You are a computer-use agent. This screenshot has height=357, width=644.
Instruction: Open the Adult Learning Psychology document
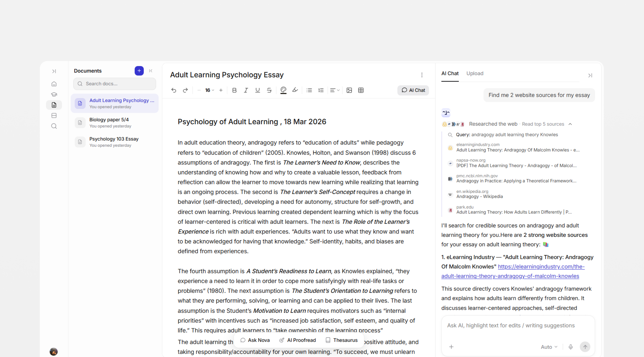pyautogui.click(x=115, y=103)
